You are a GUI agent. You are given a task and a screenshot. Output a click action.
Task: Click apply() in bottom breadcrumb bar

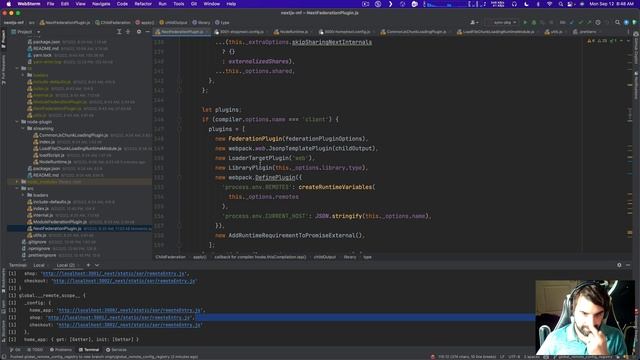(x=199, y=257)
